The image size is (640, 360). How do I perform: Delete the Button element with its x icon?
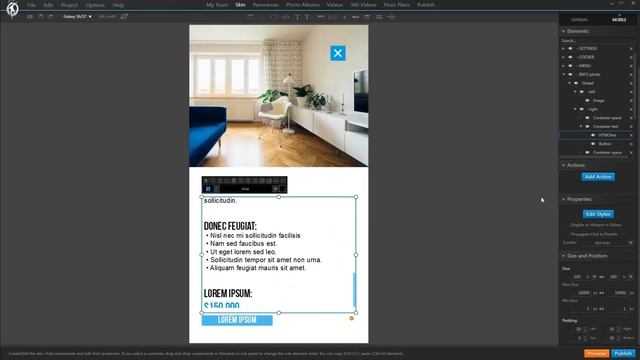click(631, 144)
